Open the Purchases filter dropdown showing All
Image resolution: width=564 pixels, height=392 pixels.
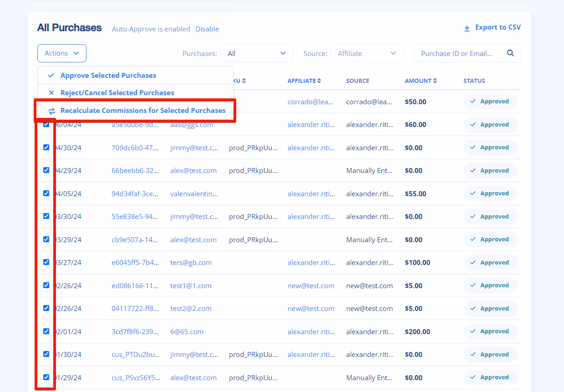[256, 53]
